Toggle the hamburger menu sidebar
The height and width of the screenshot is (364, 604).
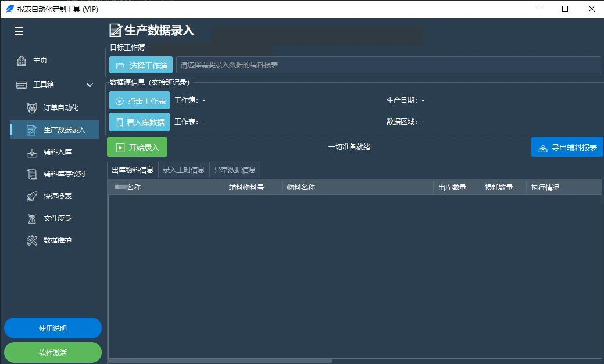19,31
